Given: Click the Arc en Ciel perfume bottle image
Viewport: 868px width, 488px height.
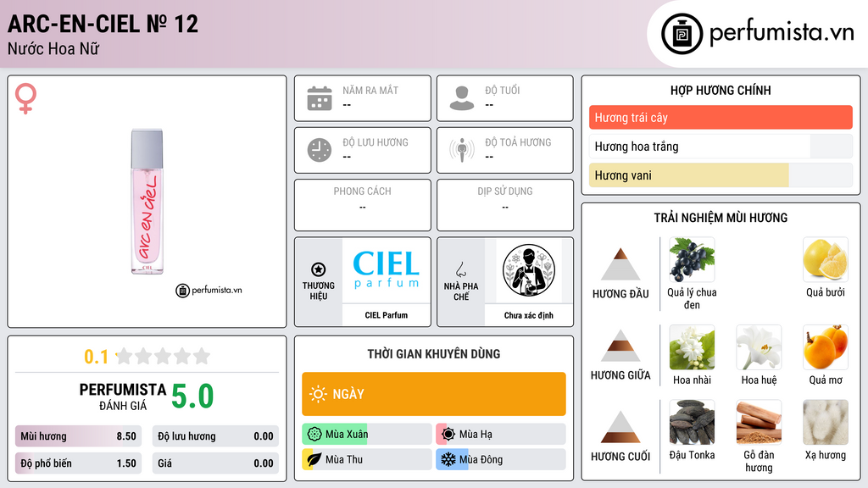Looking at the screenshot, I should coord(147,202).
